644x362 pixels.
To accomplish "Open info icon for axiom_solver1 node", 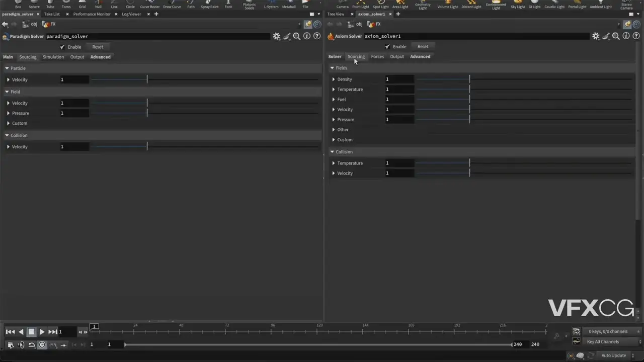I will click(x=626, y=36).
